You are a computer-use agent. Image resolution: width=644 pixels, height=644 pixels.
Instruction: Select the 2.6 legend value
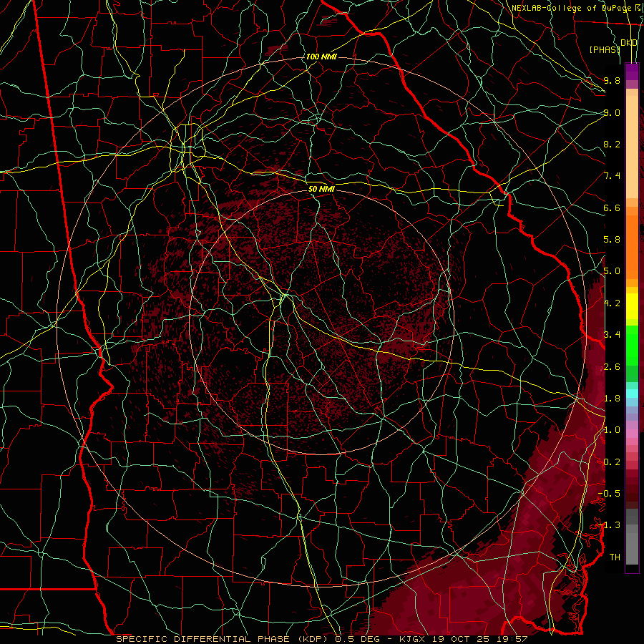[612, 366]
